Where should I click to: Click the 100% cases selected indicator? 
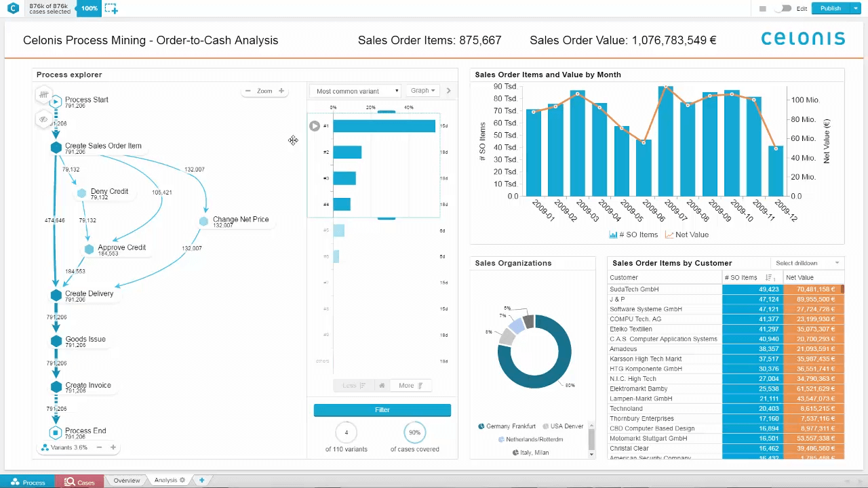coord(88,9)
